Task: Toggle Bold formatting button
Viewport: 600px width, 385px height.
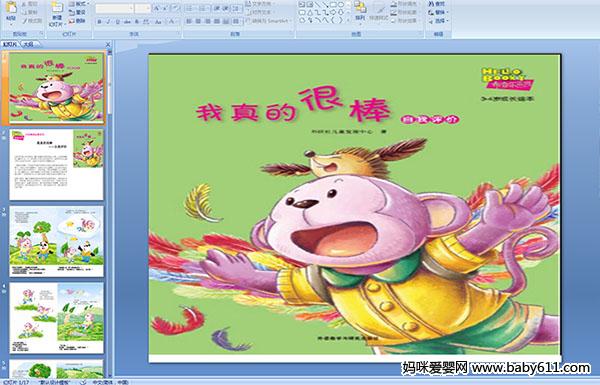Action: tap(100, 22)
